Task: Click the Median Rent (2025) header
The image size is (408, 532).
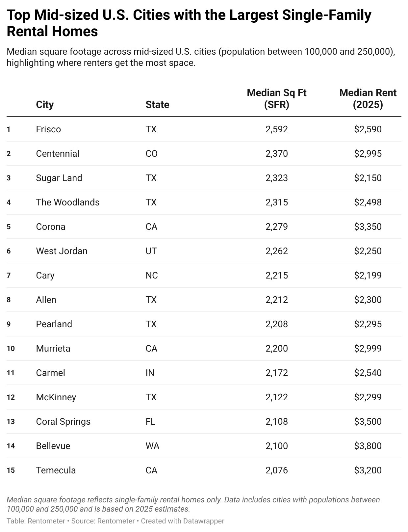Action: (368, 98)
